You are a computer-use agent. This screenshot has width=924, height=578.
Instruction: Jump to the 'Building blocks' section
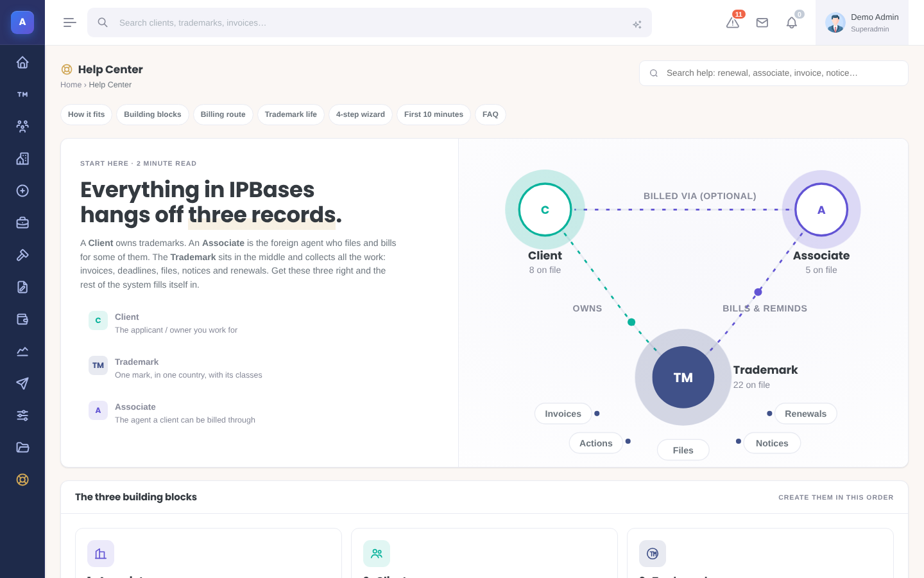[x=153, y=114]
